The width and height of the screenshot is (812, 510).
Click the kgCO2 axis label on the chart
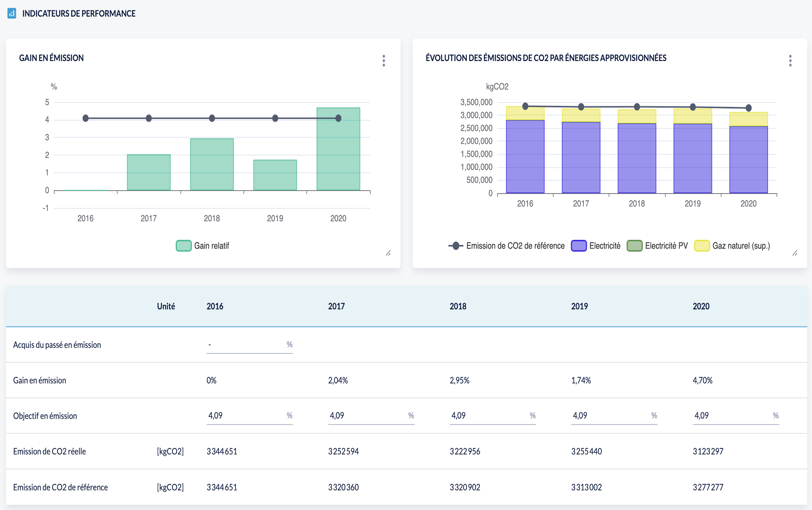coord(497,87)
